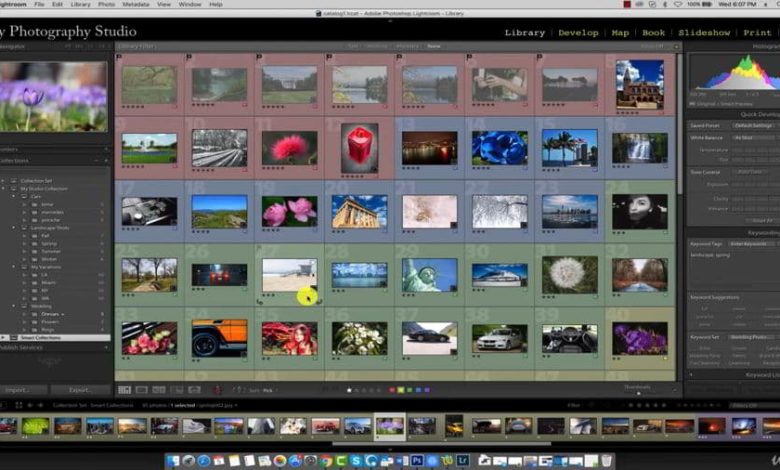The width and height of the screenshot is (780, 470).
Task: Click the Collections panel minus icon
Action: point(97,161)
